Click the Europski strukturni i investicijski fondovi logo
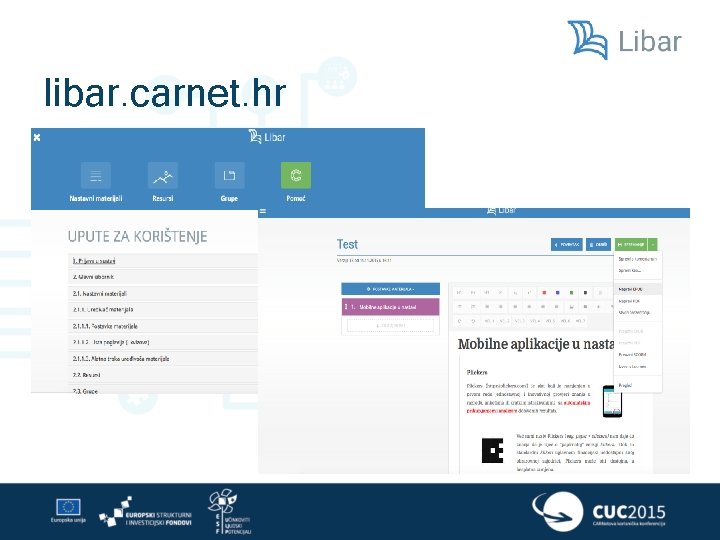720x540 pixels. 145,512
